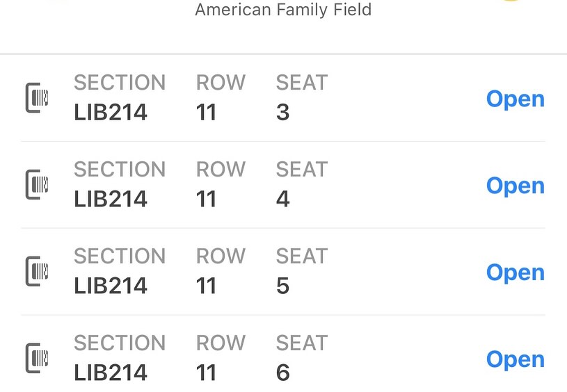Select the barcode icon beside Seat 5

click(37, 272)
